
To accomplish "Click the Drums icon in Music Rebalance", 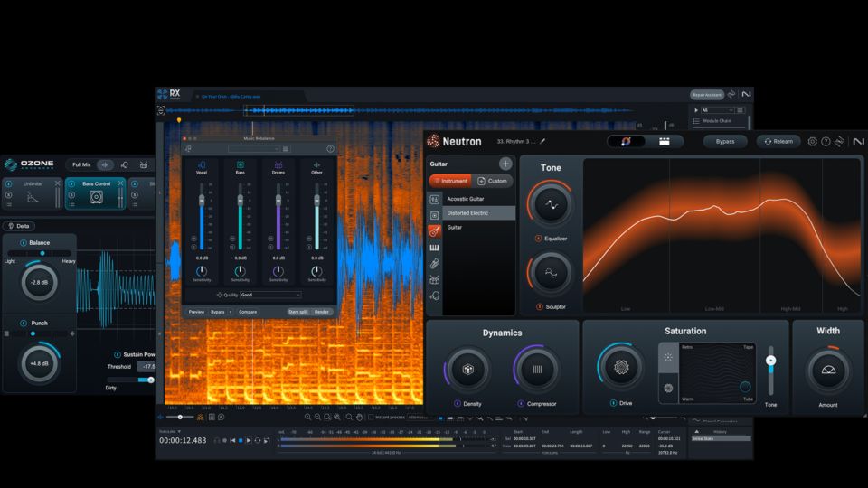I will point(278,164).
